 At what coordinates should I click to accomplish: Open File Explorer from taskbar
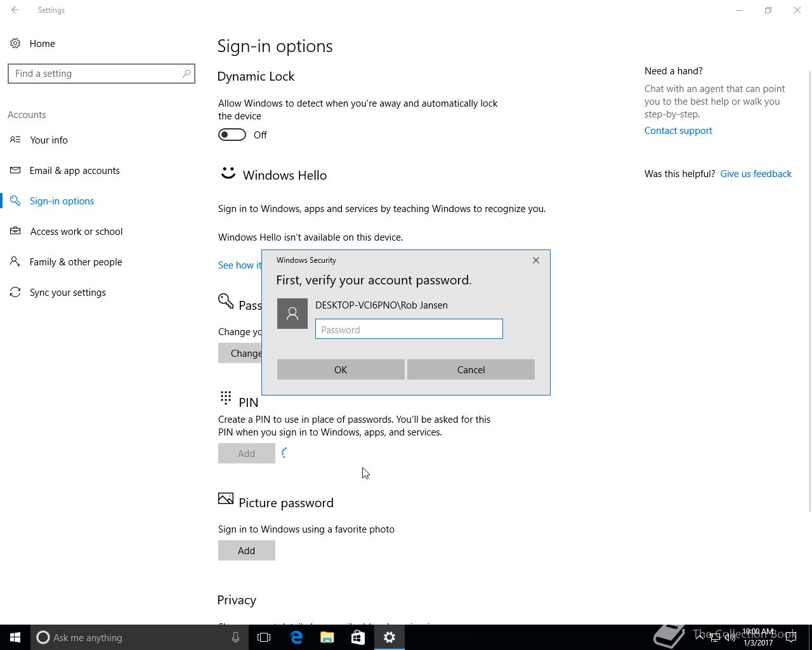327,637
